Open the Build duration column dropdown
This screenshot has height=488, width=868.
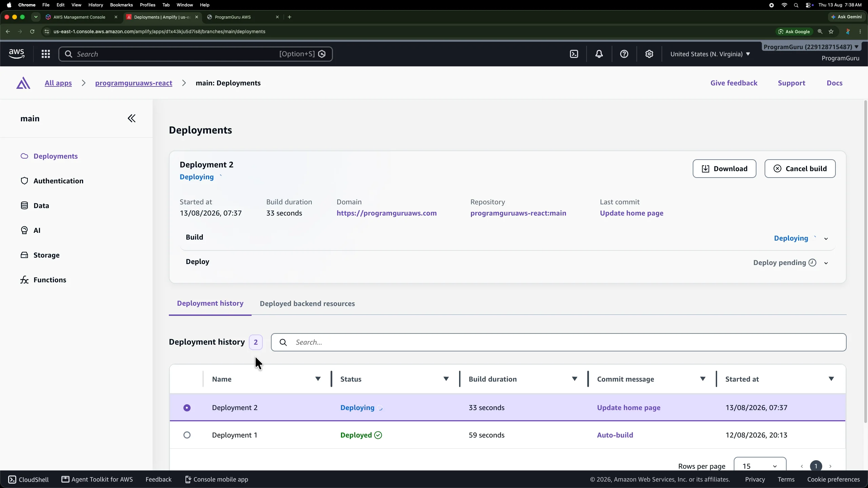click(x=575, y=379)
